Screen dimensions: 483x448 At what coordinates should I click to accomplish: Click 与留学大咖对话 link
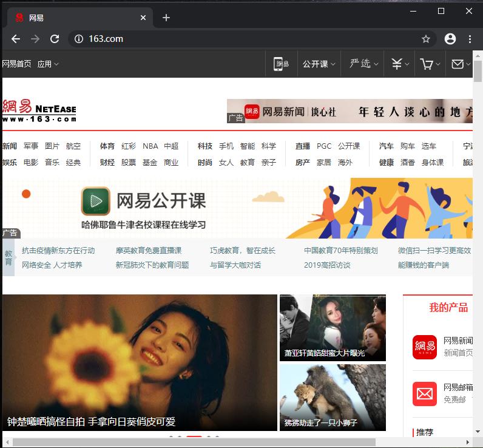pos(235,265)
